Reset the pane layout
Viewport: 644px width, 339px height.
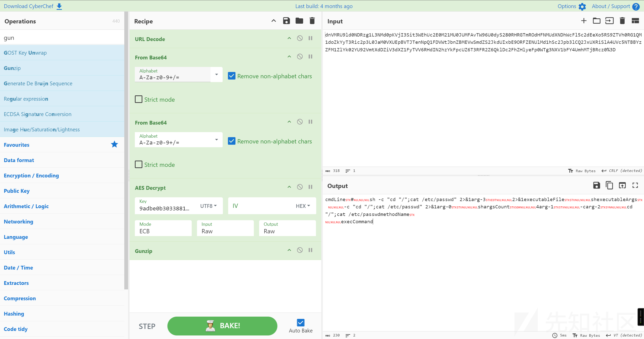point(635,21)
